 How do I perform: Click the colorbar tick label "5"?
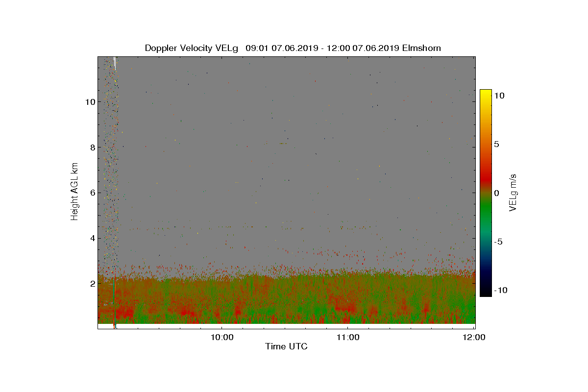click(x=496, y=145)
